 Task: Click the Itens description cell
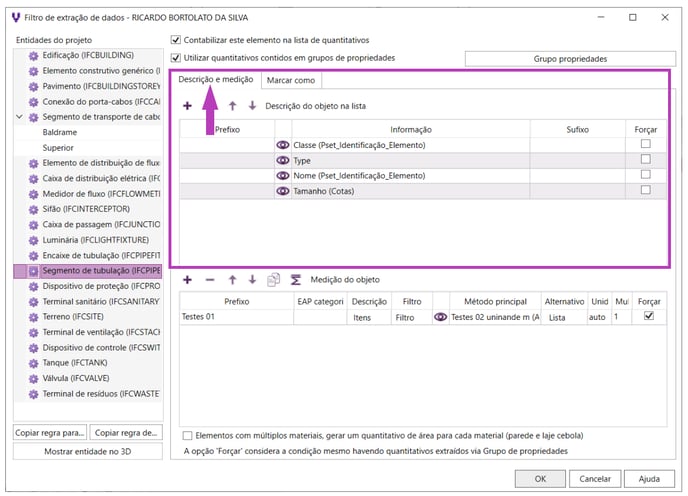point(369,317)
